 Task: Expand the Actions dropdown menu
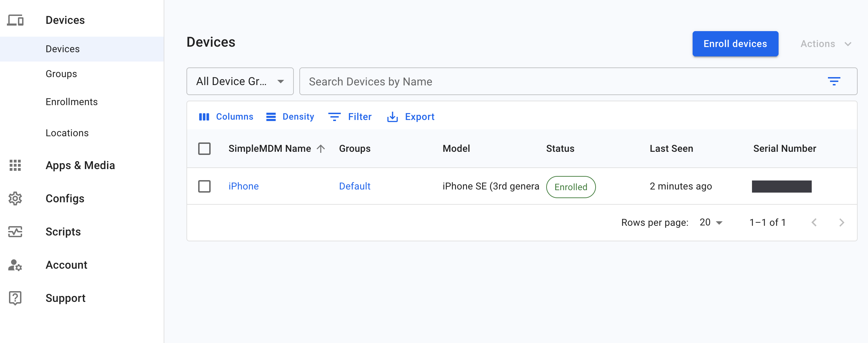(x=826, y=44)
